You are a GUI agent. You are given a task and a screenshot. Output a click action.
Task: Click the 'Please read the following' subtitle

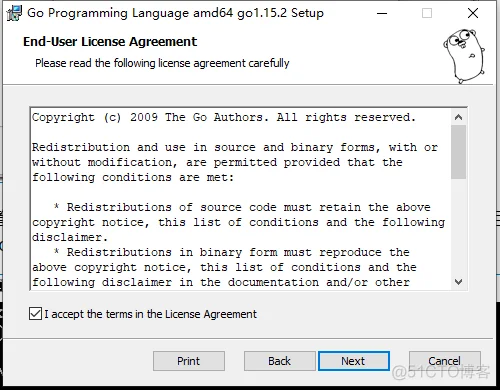coord(162,63)
